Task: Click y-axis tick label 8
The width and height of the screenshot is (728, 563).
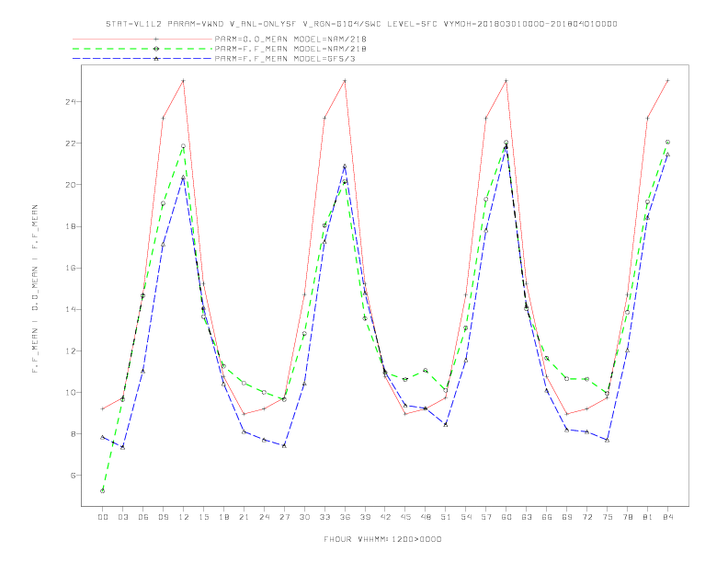Action: [74, 434]
